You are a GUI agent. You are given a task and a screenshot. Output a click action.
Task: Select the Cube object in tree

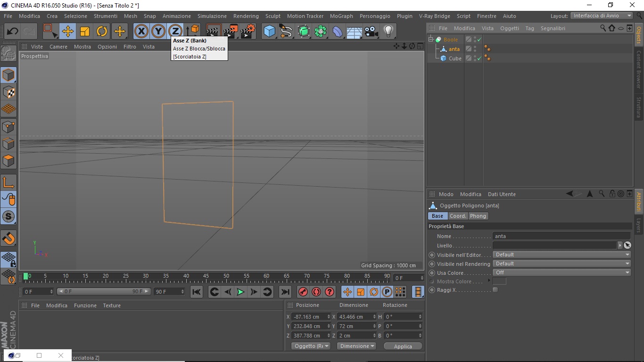pos(455,58)
